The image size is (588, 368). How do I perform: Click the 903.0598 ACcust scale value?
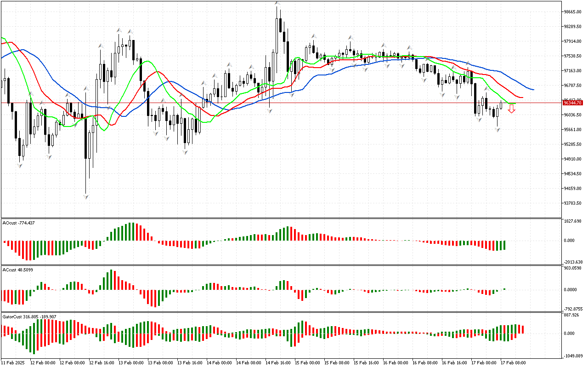click(573, 268)
